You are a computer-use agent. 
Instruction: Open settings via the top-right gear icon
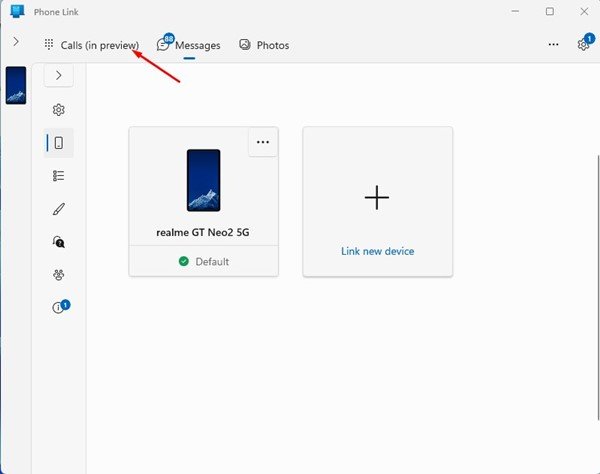pos(584,44)
